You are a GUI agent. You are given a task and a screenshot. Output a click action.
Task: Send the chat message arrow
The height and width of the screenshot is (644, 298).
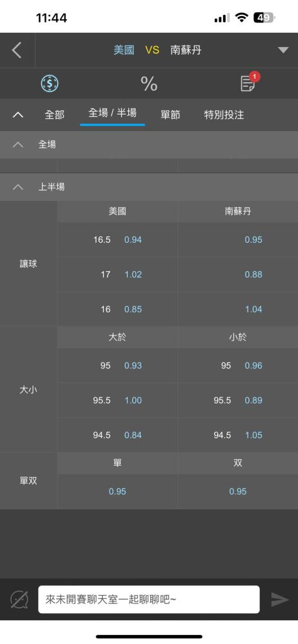point(280,600)
